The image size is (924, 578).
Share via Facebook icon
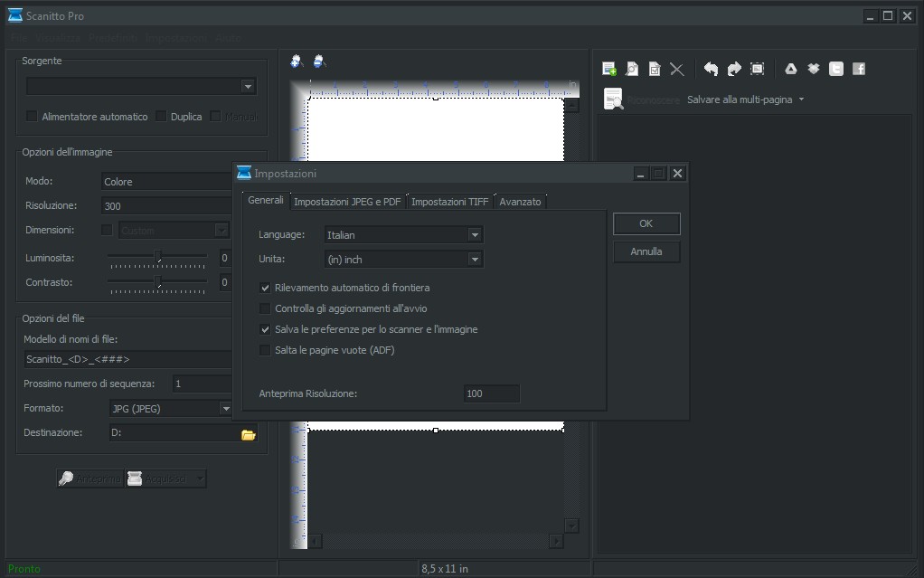click(859, 69)
